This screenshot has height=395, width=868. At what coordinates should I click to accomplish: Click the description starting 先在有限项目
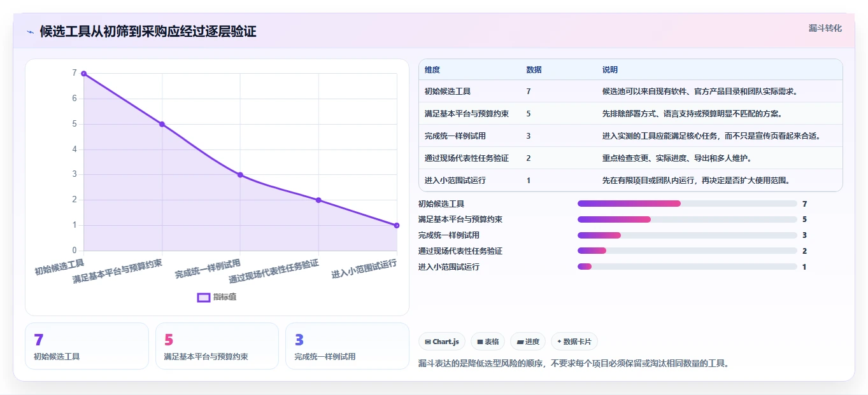[696, 181]
